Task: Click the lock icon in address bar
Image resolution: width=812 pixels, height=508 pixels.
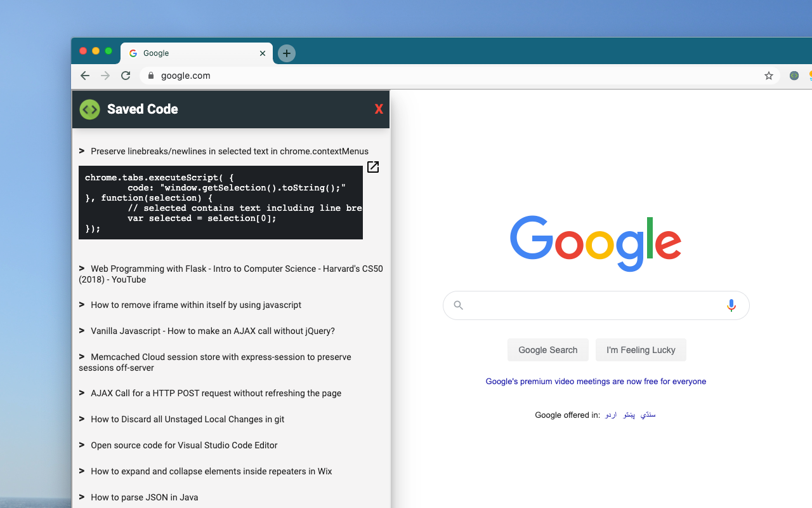Action: pyautogui.click(x=150, y=76)
